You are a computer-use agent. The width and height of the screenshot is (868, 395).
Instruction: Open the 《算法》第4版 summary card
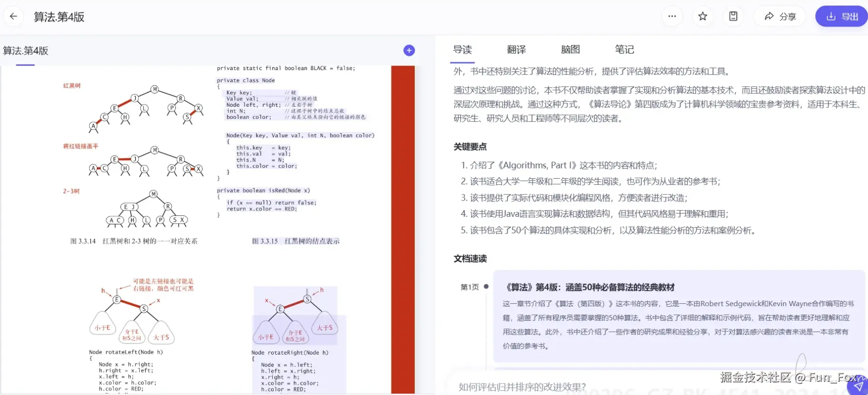click(679, 316)
